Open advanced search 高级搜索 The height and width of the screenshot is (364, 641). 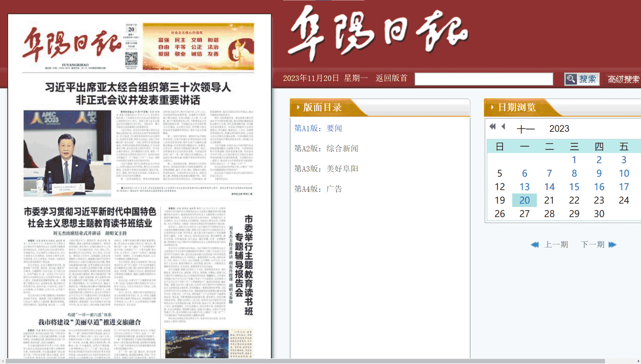tap(623, 79)
